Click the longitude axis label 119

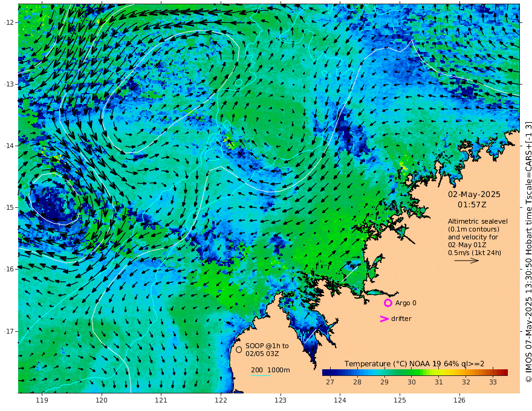tap(42, 400)
